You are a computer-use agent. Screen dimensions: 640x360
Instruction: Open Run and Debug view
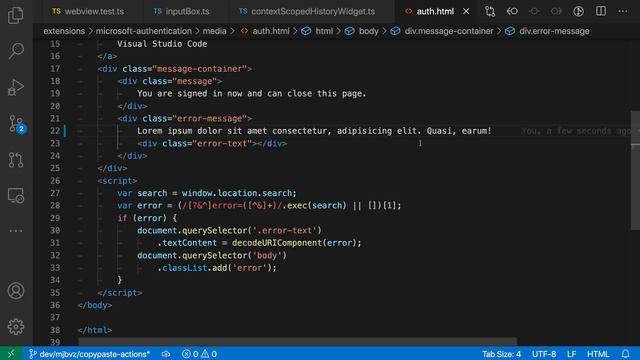[16, 87]
